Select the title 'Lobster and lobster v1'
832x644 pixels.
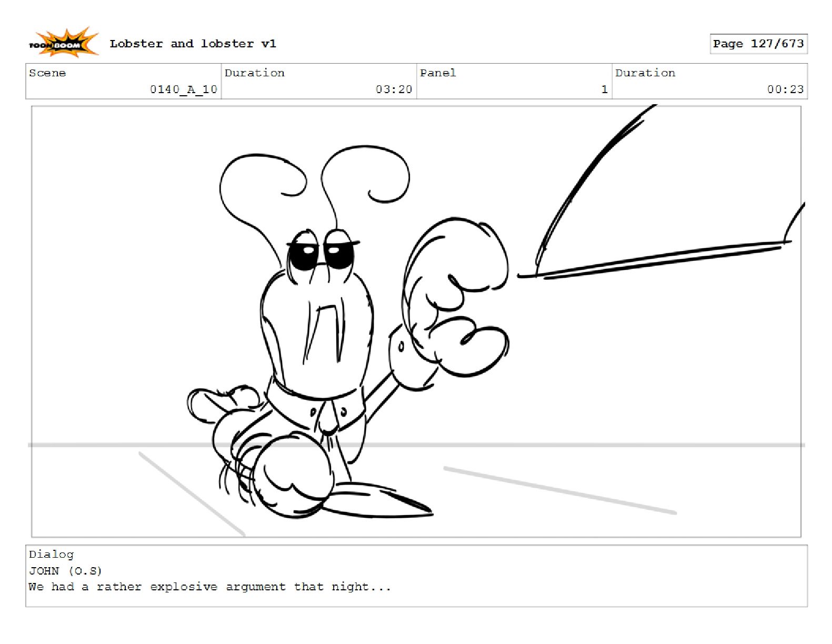coord(193,44)
